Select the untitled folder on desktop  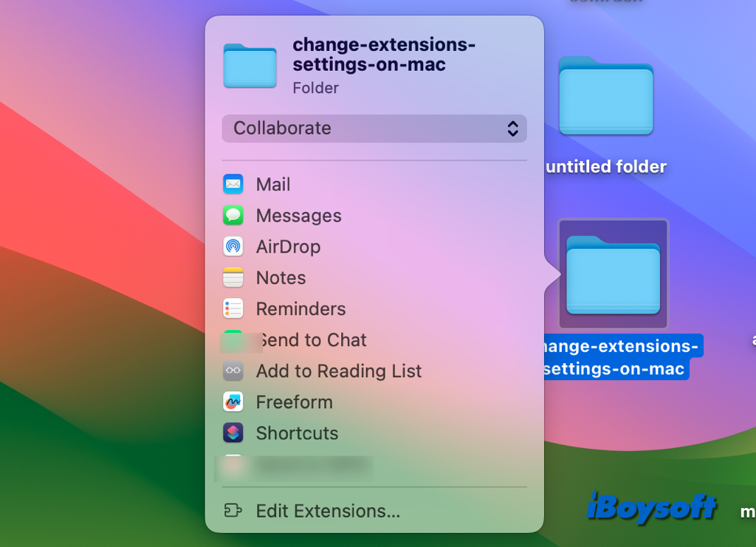(x=606, y=97)
